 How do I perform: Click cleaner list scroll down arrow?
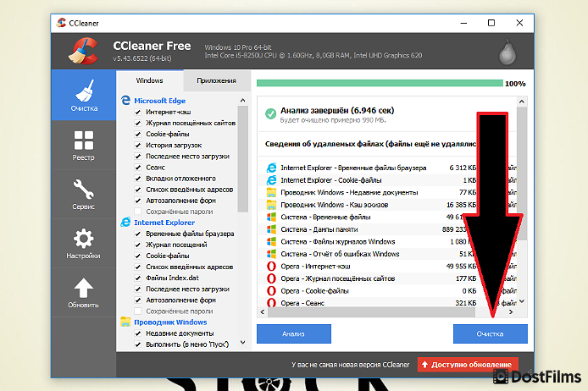(242, 342)
